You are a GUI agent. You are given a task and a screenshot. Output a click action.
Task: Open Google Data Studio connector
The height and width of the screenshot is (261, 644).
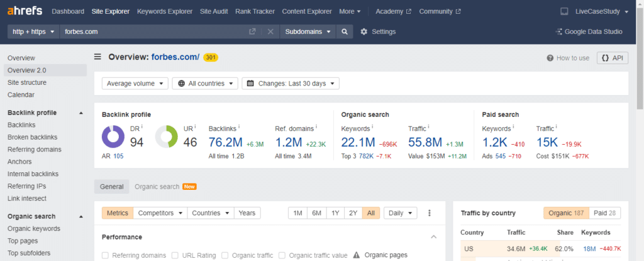coord(589,31)
